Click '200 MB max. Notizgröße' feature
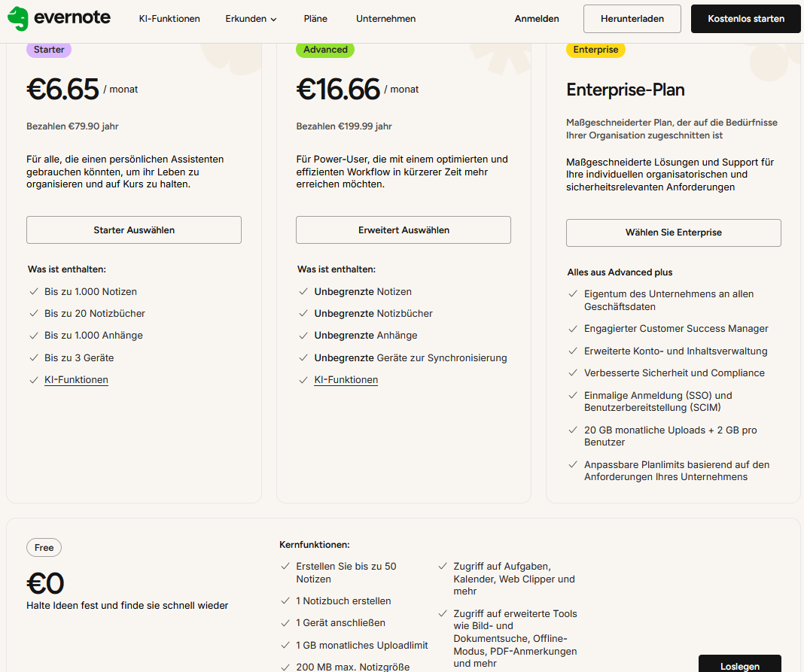Image resolution: width=804 pixels, height=672 pixels. 353,667
